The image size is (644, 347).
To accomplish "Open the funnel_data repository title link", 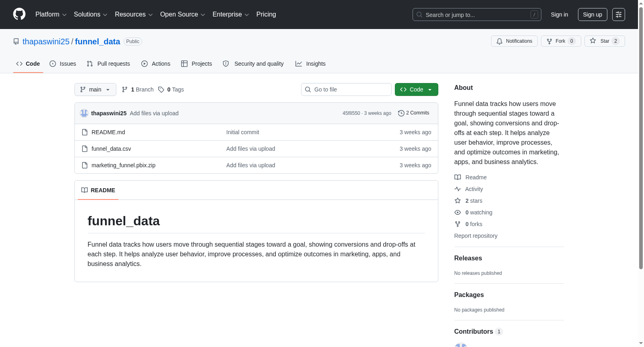I will [x=97, y=42].
